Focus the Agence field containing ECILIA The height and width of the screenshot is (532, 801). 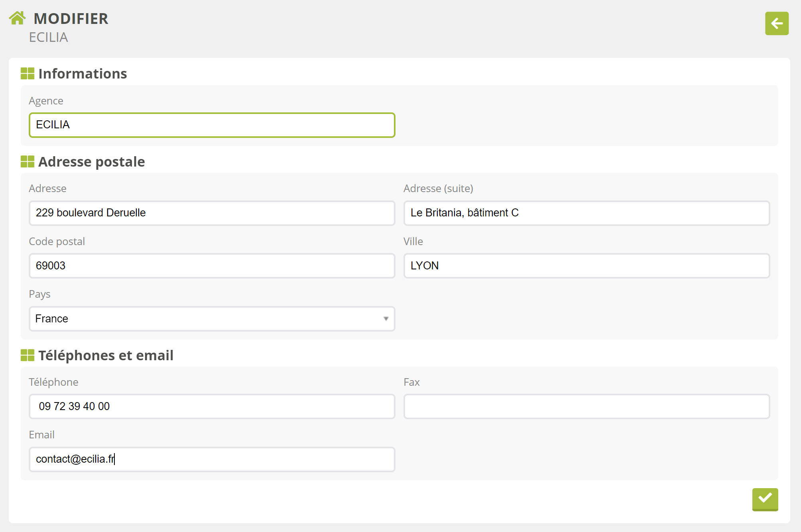coord(212,125)
